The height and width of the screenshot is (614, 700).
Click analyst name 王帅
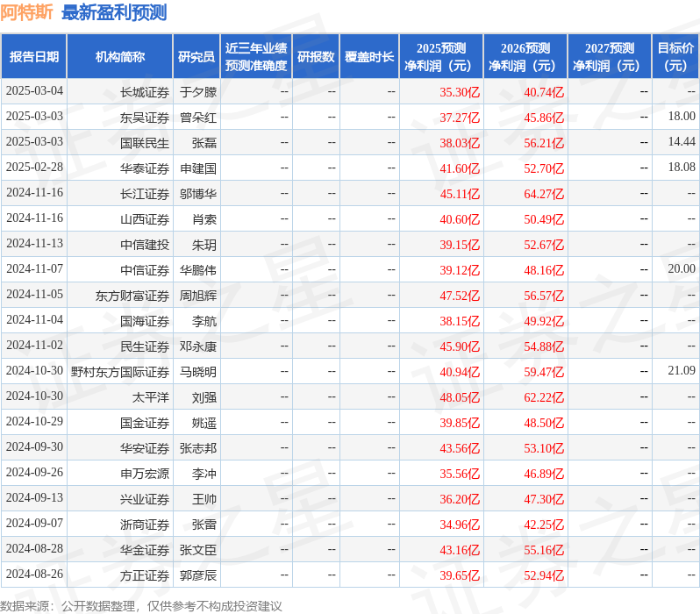[204, 500]
